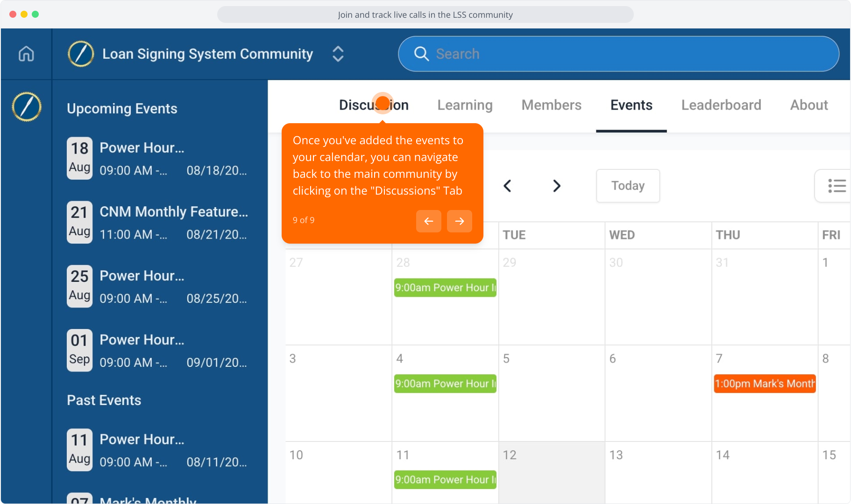Image resolution: width=851 pixels, height=504 pixels.
Task: Click the Today button
Action: point(628,186)
